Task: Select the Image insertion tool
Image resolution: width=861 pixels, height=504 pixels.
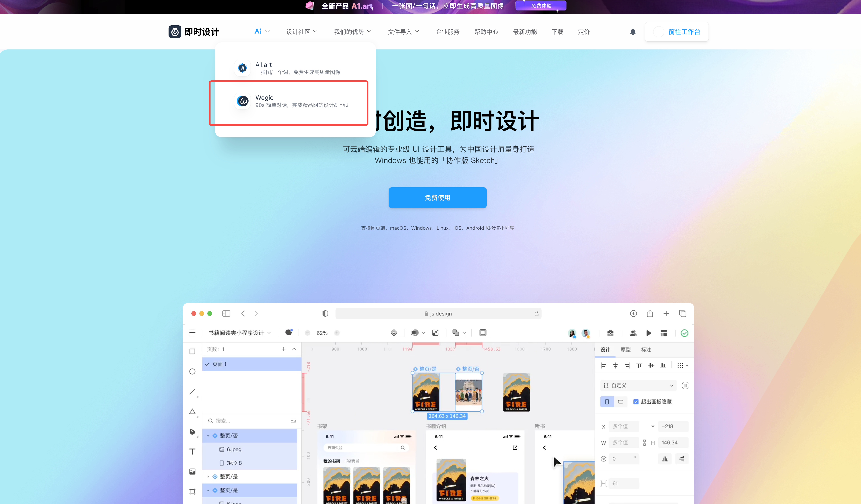Action: [x=192, y=471]
